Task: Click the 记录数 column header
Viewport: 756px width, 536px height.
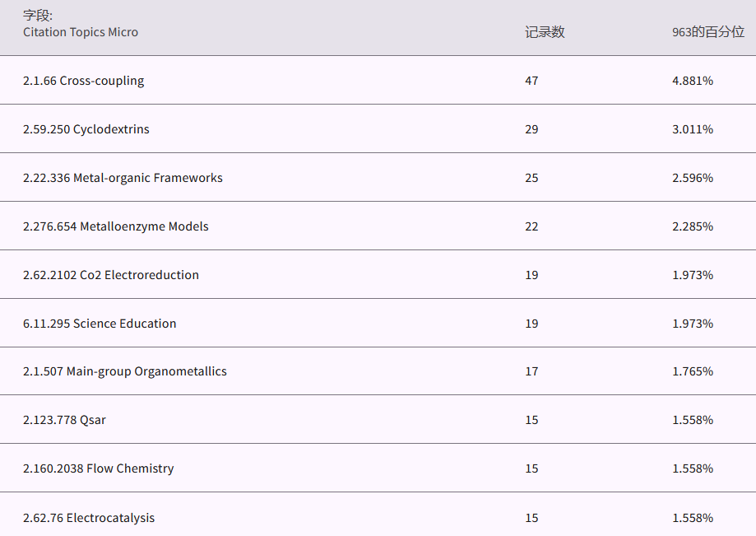Action: [x=545, y=32]
